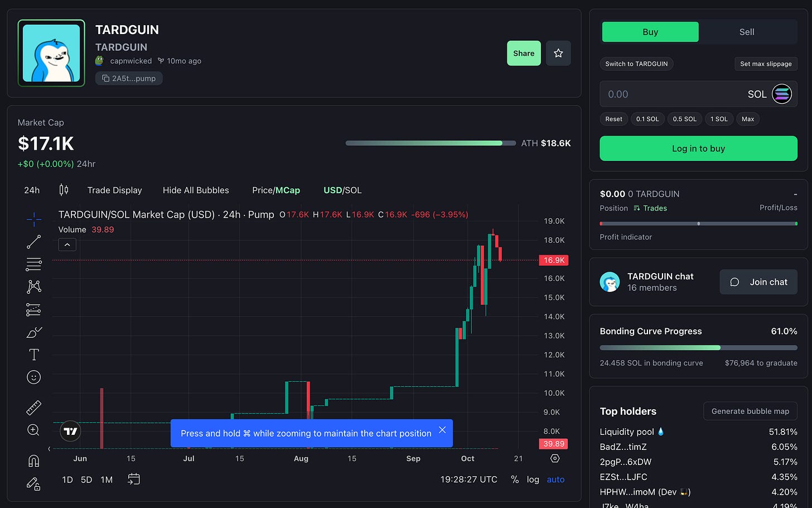Click the TradingView logo on chart

(x=70, y=431)
